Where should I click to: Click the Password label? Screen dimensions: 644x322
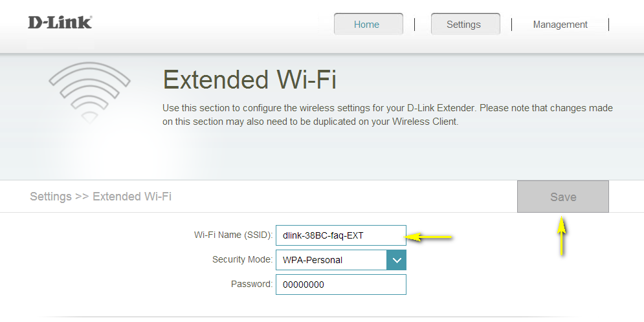[x=252, y=284]
